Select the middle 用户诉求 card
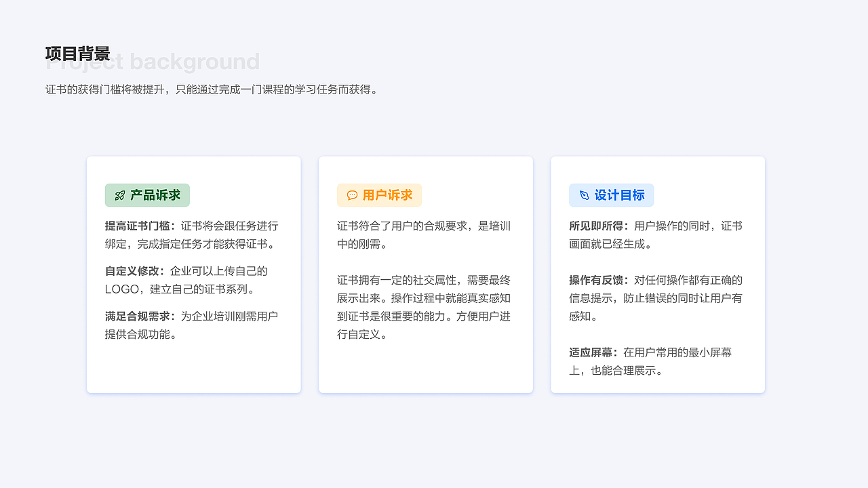 pyautogui.click(x=426, y=274)
